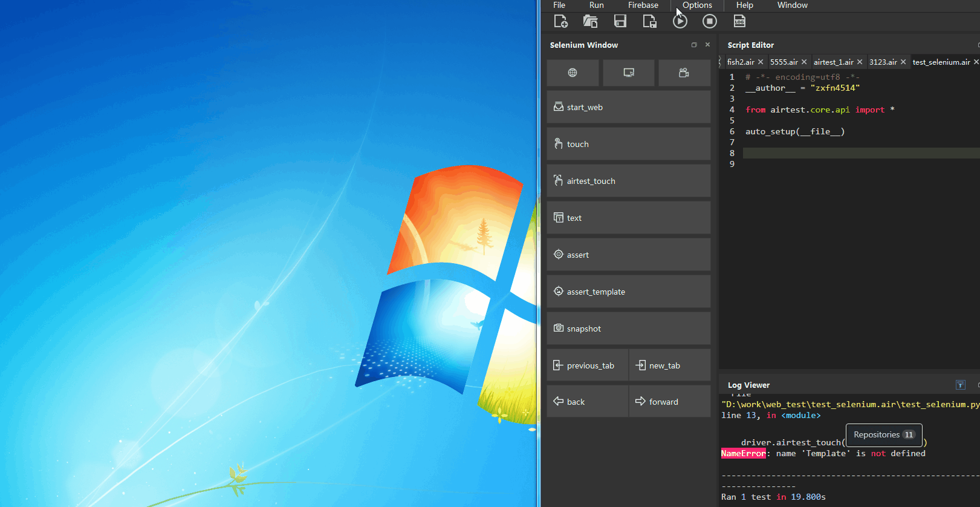
Task: Open the Run menu
Action: (597, 5)
